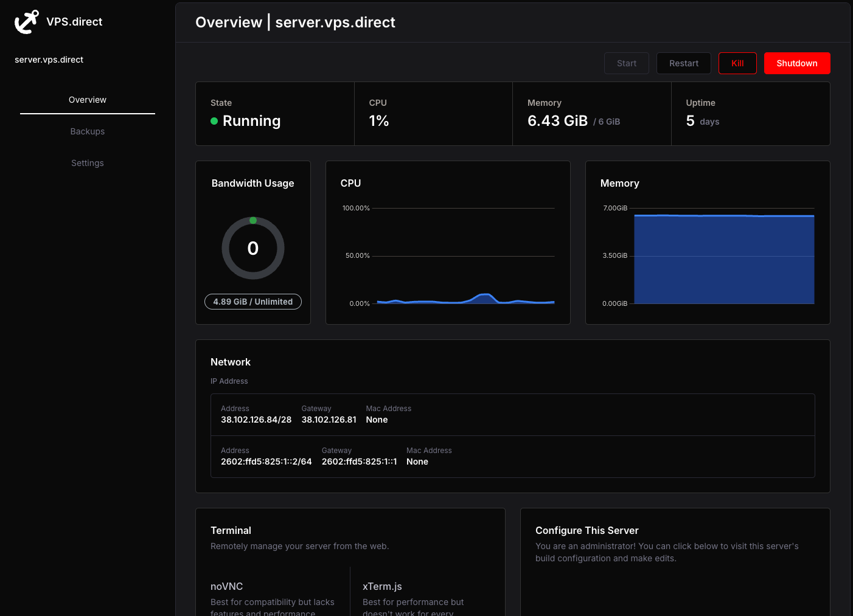Kill the server process

tap(737, 63)
